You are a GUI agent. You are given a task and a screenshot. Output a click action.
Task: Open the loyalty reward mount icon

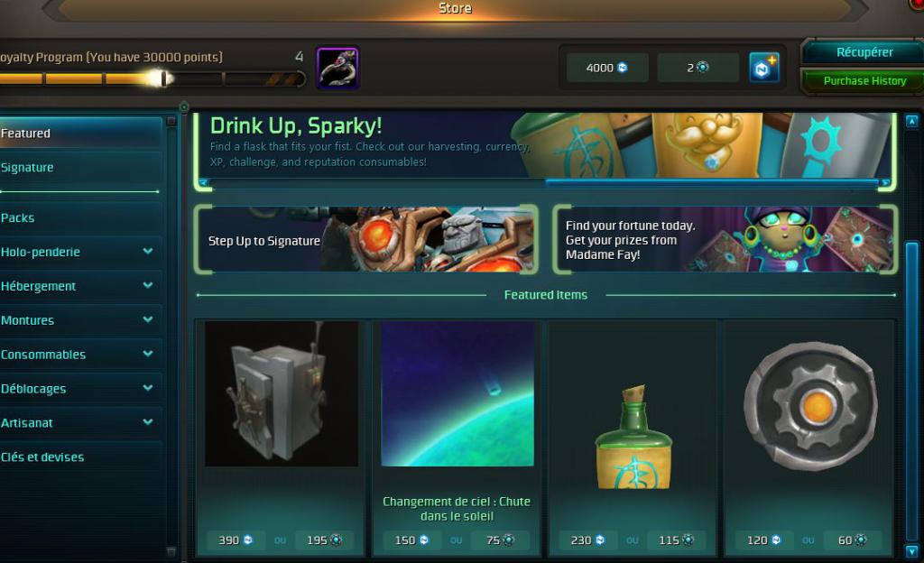coord(337,69)
